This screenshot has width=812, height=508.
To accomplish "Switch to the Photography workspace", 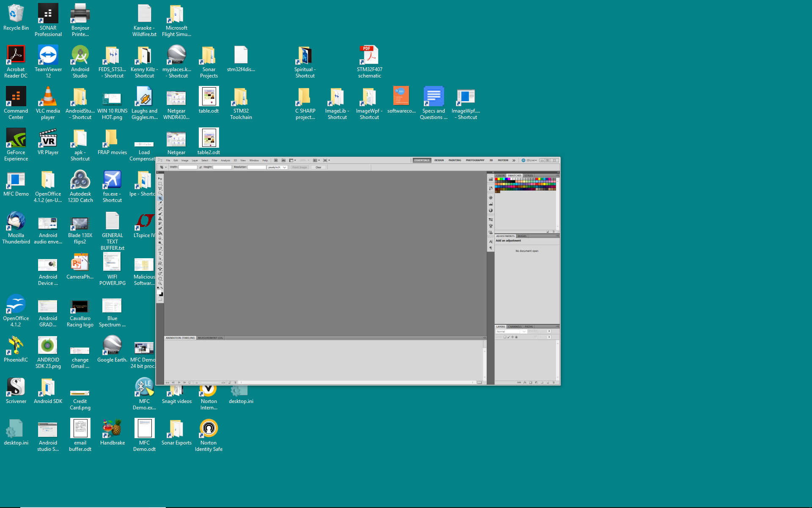I will pyautogui.click(x=475, y=160).
